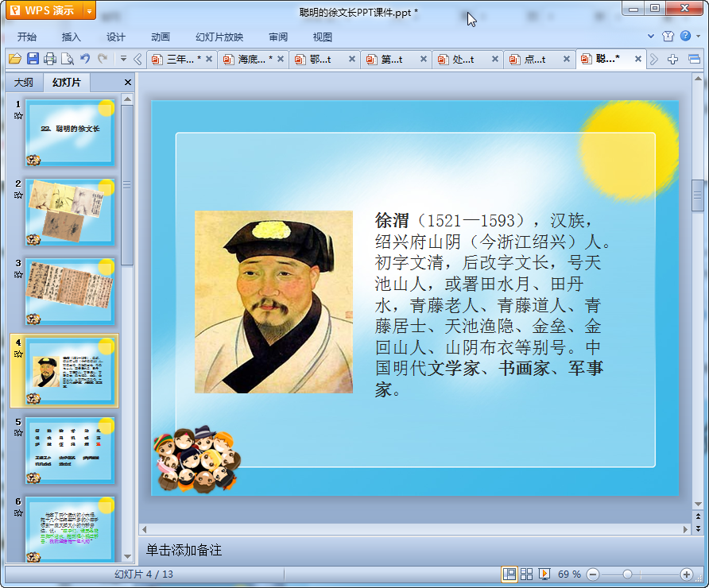
Task: Click the notes field 单击添加备注
Action: coord(414,550)
